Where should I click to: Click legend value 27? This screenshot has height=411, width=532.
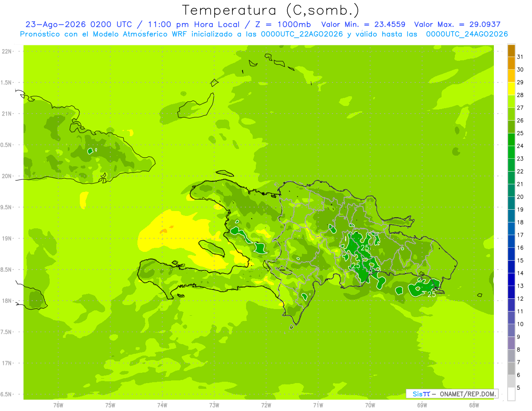tap(520, 108)
